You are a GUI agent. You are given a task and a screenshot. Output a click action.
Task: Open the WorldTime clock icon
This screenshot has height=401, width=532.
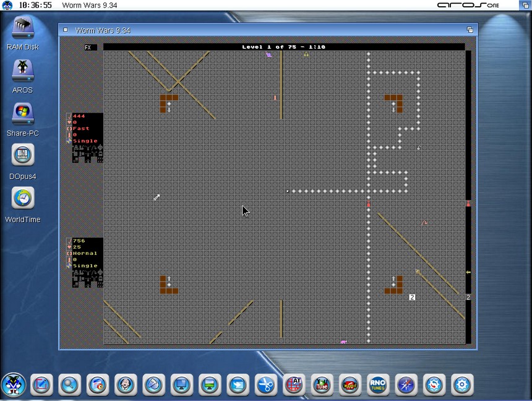(x=23, y=200)
